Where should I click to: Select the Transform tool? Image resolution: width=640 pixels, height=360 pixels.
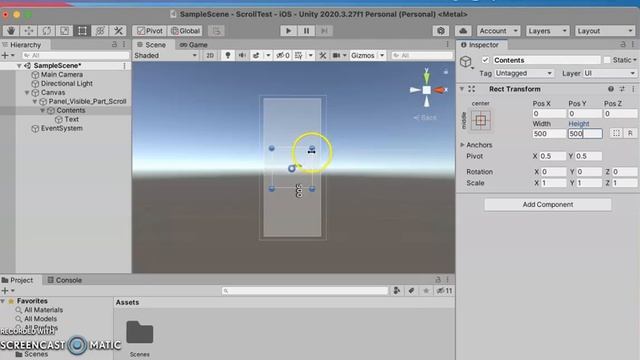click(100, 31)
